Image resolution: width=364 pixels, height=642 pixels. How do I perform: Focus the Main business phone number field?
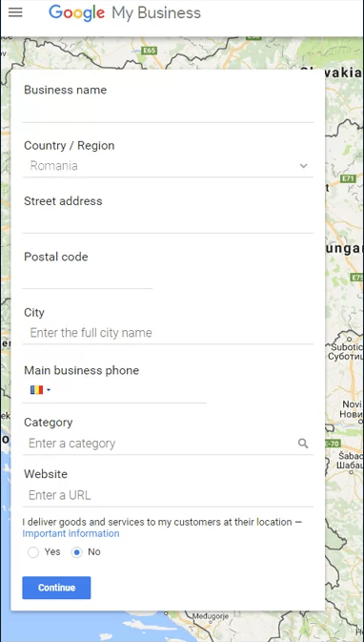tap(130, 390)
